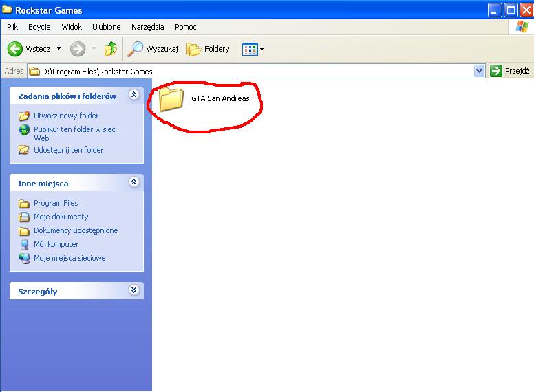
Task: Click the views grid icon
Action: click(x=250, y=50)
